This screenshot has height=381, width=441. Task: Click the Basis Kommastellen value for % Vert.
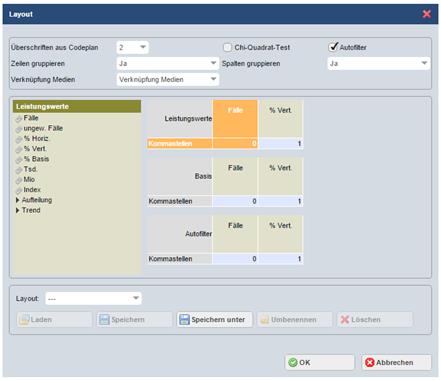(x=280, y=201)
